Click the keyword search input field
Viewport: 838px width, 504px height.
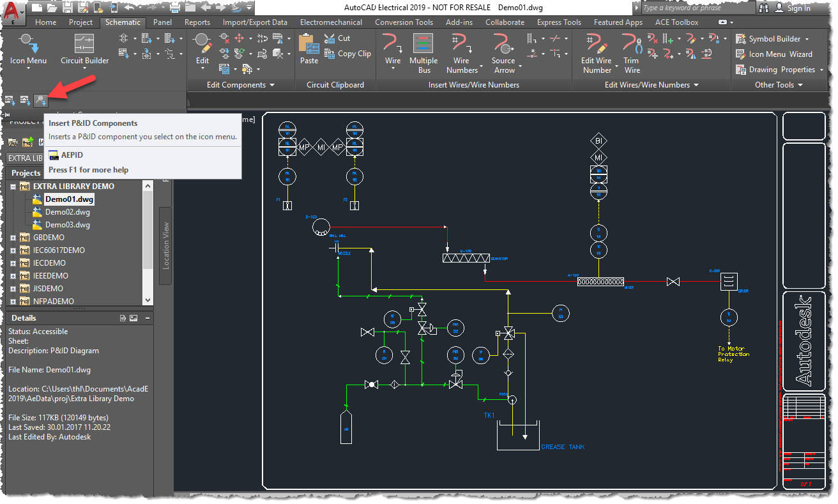click(x=698, y=8)
